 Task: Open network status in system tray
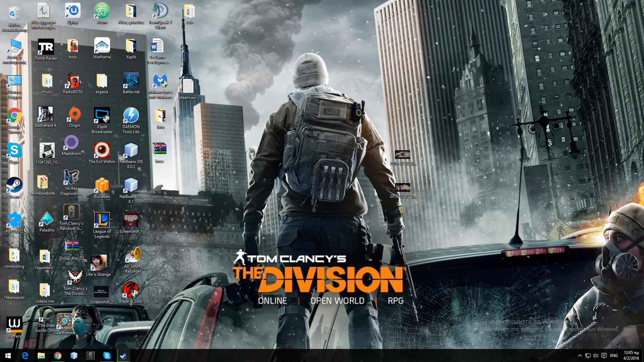pyautogui.click(x=588, y=356)
